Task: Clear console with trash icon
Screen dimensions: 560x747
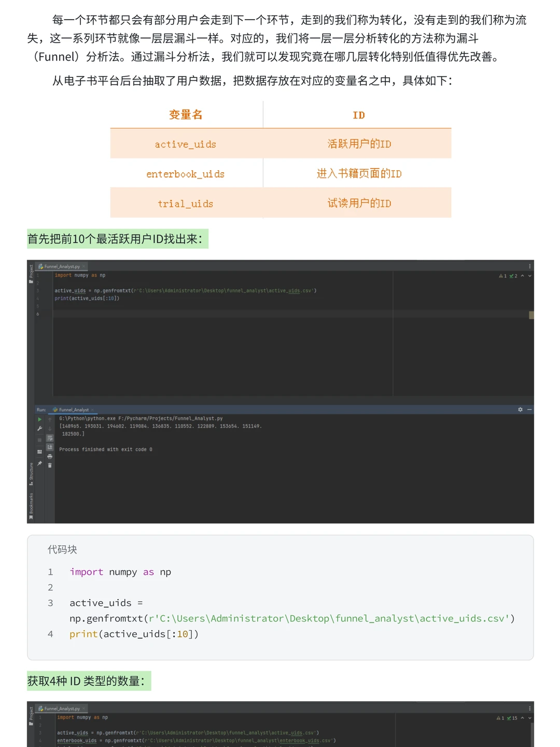Action: point(50,465)
